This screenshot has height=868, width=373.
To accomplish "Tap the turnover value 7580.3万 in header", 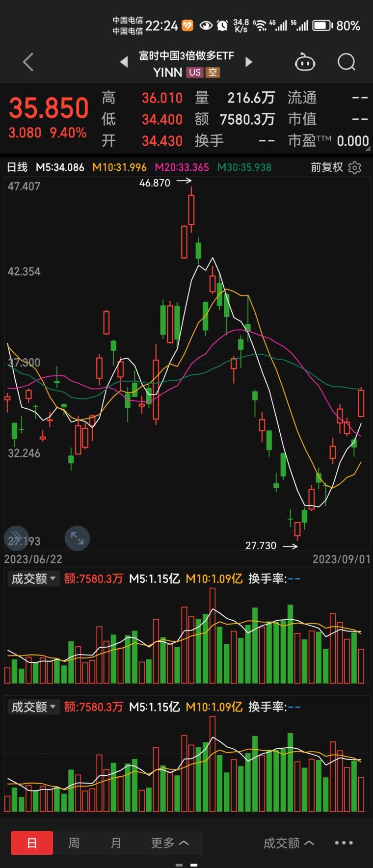I will click(x=247, y=119).
